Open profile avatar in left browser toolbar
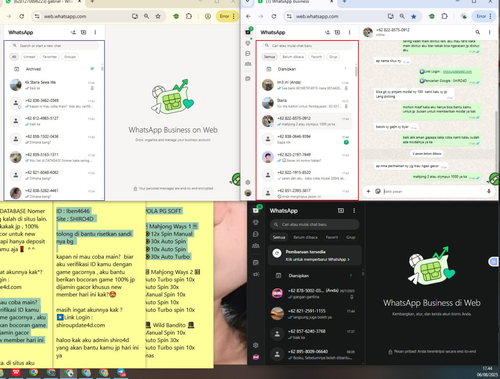The image size is (500, 379). tap(208, 16)
